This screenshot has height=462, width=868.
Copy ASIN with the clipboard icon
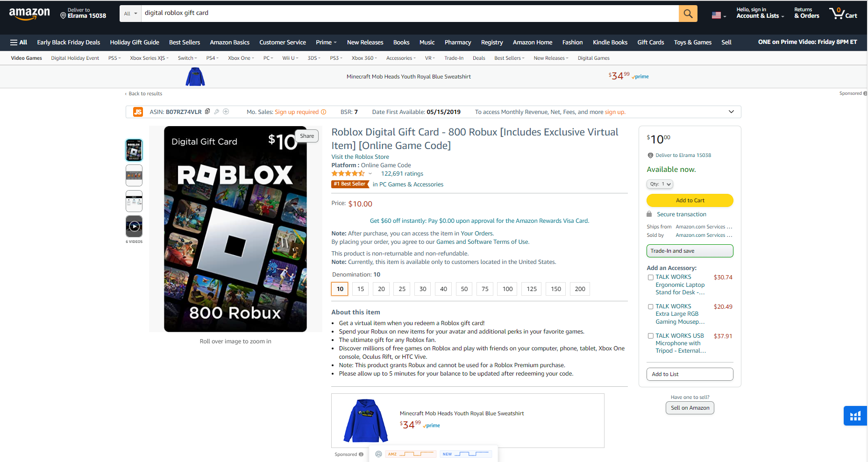pyautogui.click(x=207, y=112)
